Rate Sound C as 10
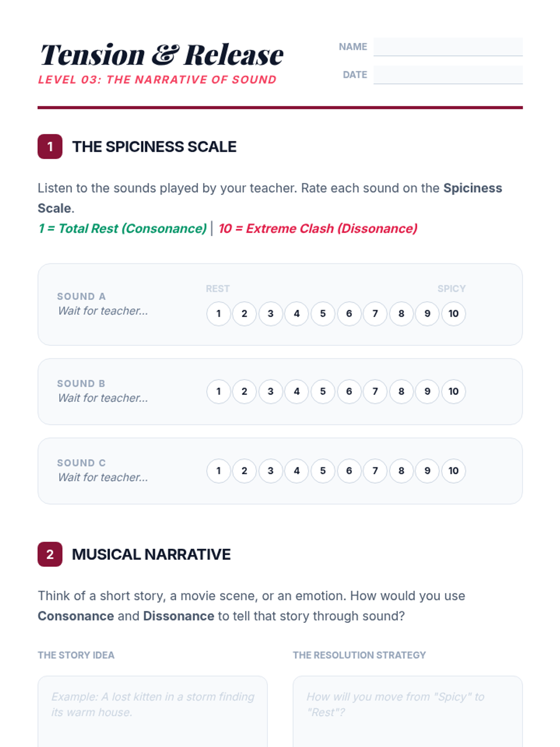Image resolution: width=560 pixels, height=747 pixels. (x=454, y=471)
